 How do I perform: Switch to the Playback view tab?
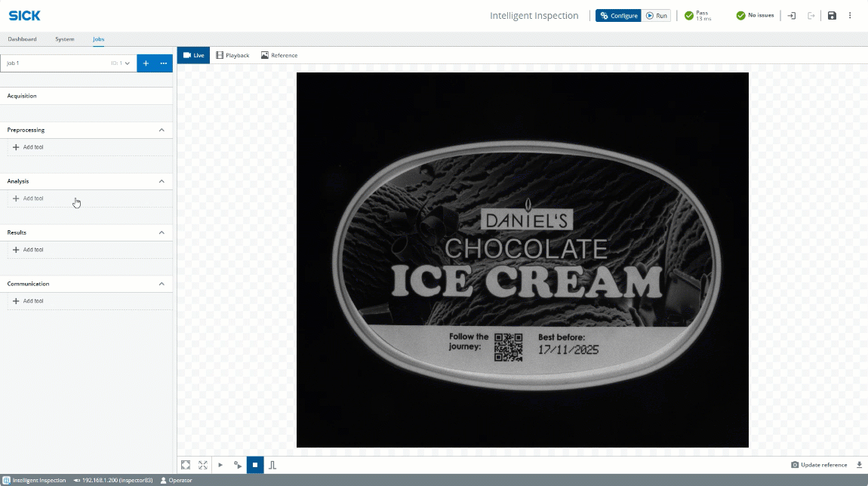232,55
